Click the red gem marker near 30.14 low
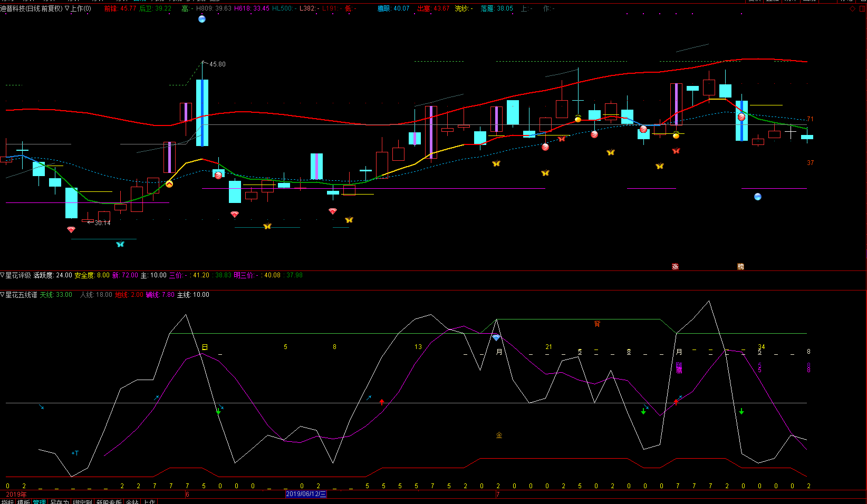 [71, 230]
